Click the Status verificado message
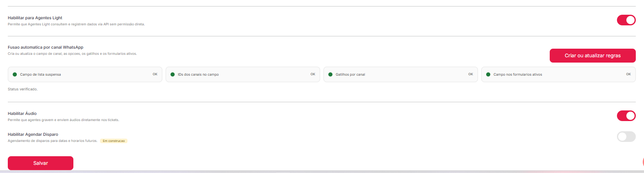This screenshot has height=173, width=644. pos(23,89)
